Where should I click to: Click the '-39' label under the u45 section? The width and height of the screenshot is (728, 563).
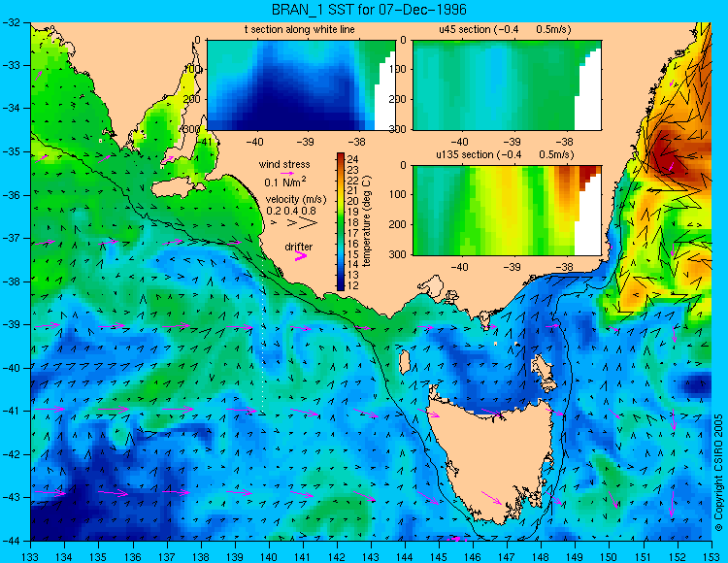click(x=512, y=142)
